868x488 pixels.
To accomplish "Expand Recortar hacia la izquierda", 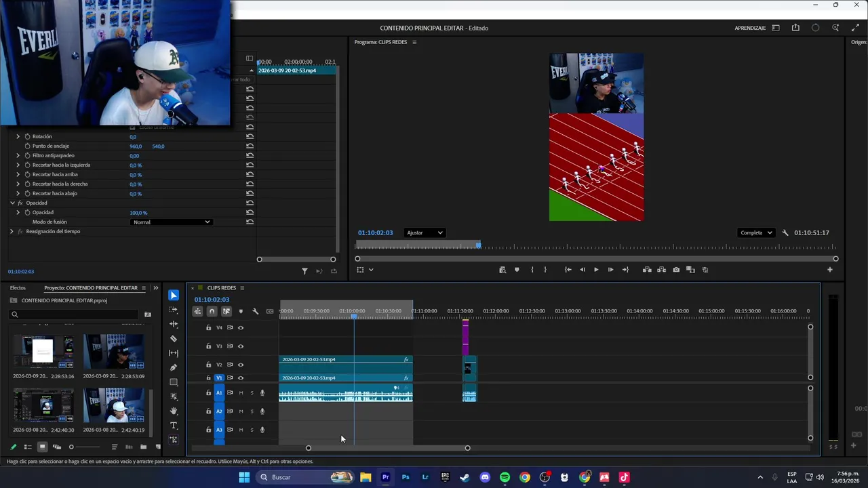I will tap(18, 165).
